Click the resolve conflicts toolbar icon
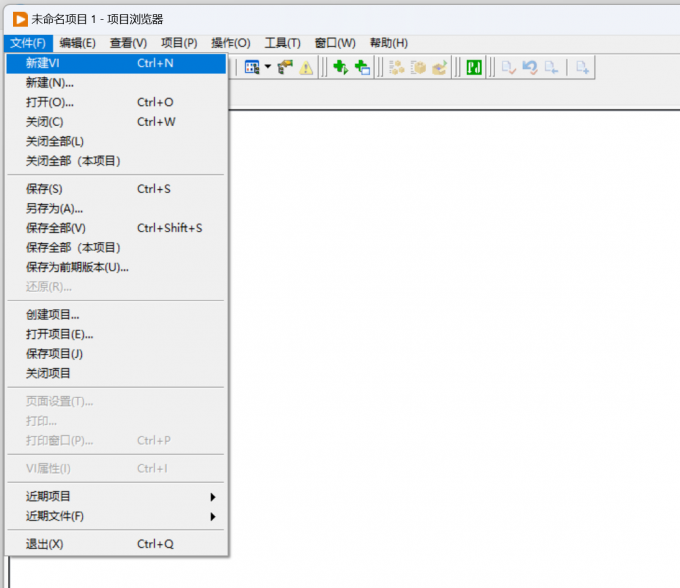680x588 pixels. [x=285, y=67]
